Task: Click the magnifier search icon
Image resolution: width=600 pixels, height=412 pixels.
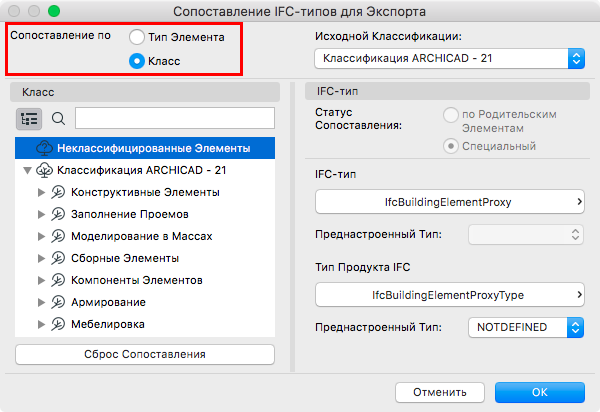Action: click(x=58, y=118)
